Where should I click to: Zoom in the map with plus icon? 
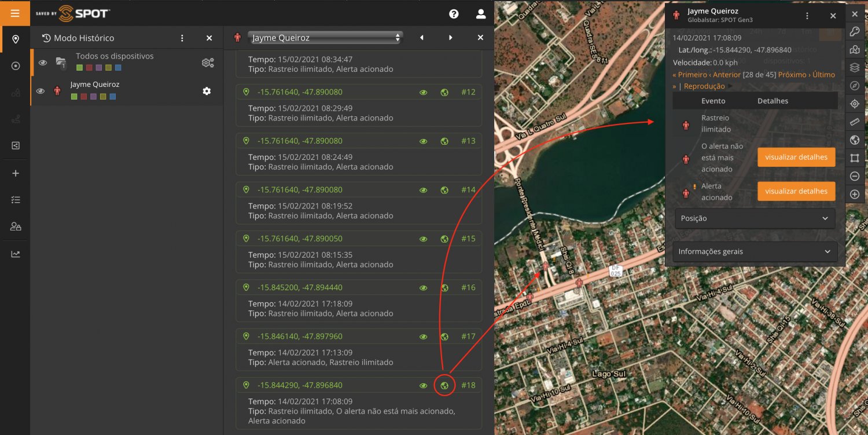855,195
